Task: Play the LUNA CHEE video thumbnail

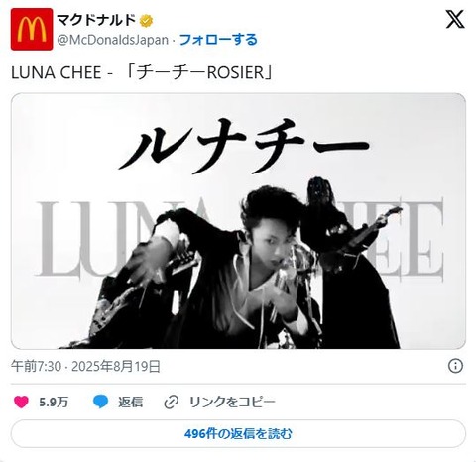Action: coord(238,221)
